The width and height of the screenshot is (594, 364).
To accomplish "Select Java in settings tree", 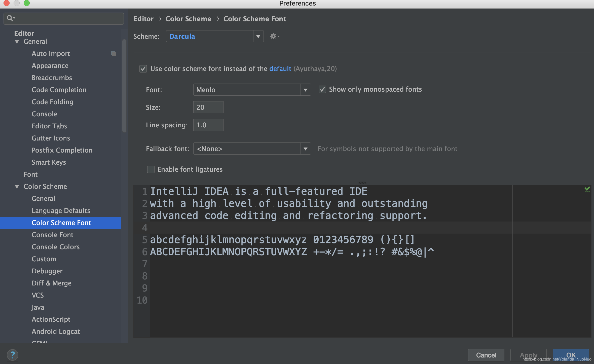I will (38, 307).
